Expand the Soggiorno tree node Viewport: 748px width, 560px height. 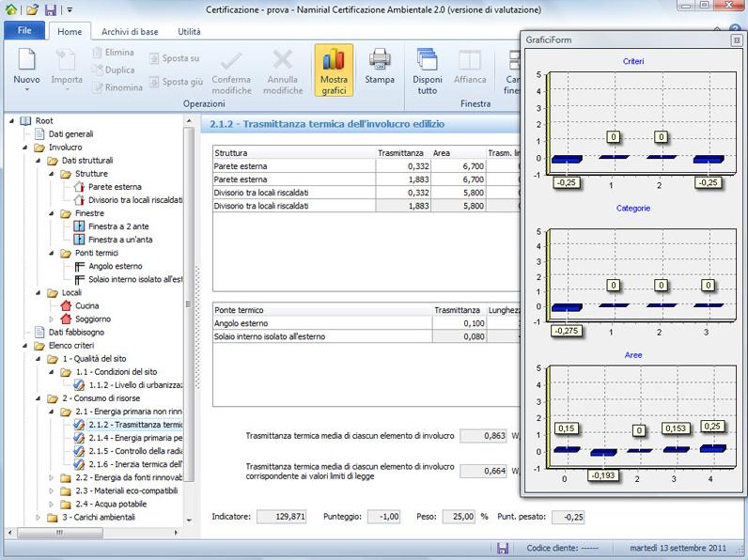[x=51, y=319]
